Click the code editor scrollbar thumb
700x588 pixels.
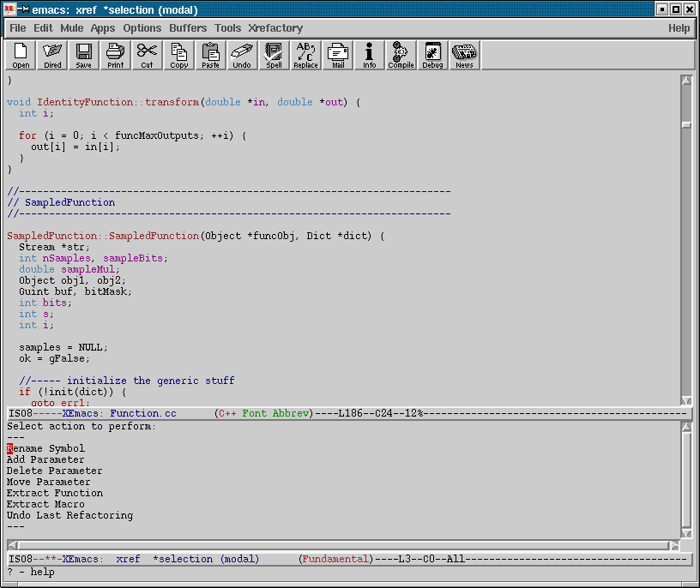coord(686,124)
